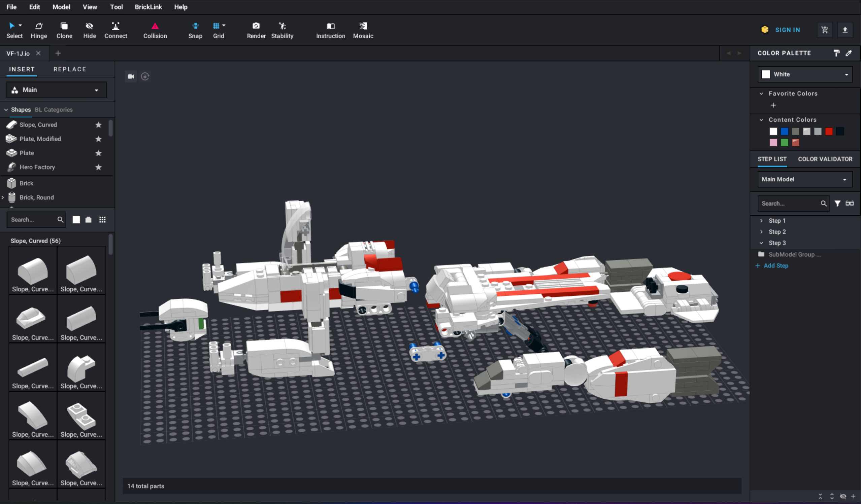
Task: Open the Main Model dropdown
Action: pos(805,180)
